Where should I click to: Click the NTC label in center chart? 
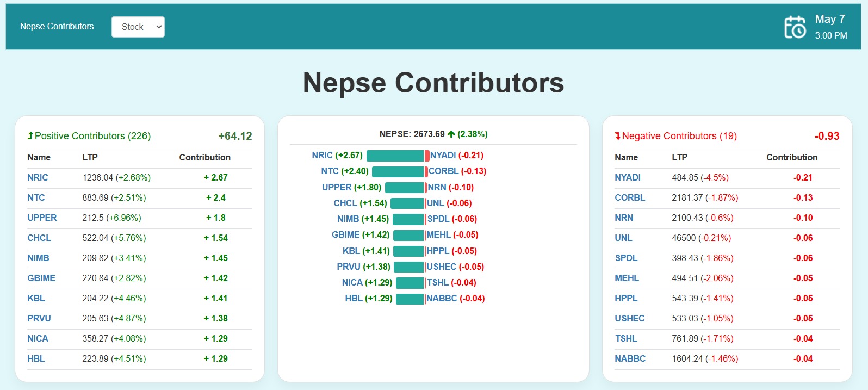pos(330,171)
